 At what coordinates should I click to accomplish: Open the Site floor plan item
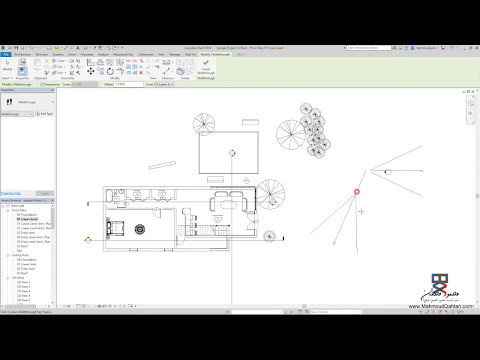19,251
